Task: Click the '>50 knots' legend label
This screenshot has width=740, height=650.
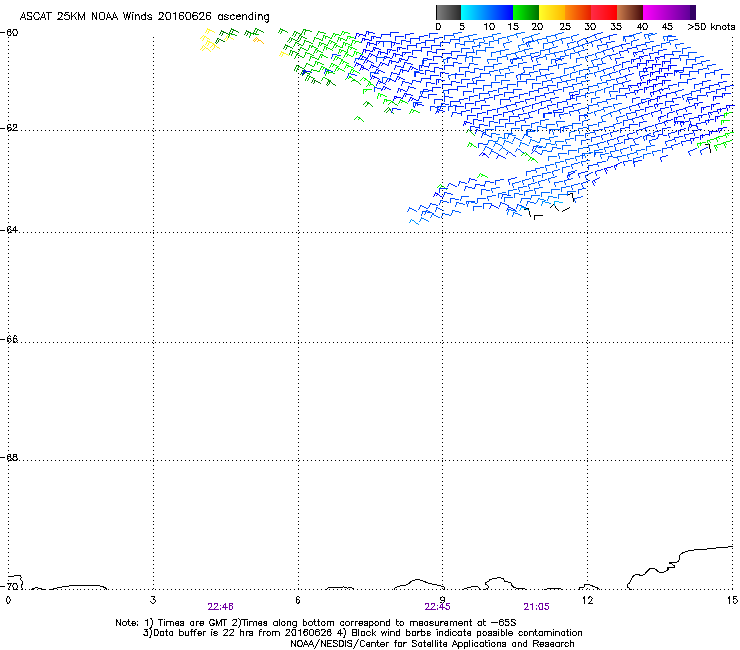Action: tap(711, 27)
